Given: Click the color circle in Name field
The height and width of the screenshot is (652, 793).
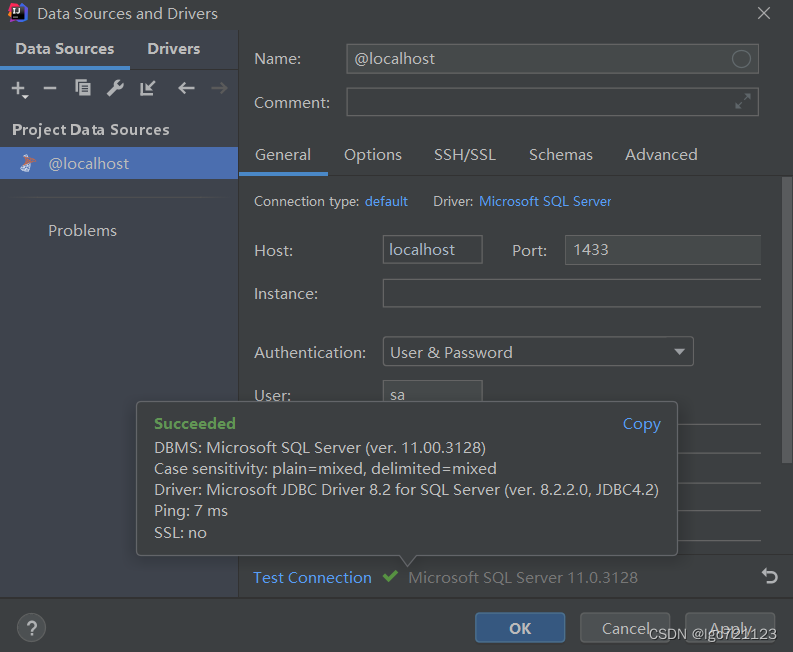Looking at the screenshot, I should [741, 59].
